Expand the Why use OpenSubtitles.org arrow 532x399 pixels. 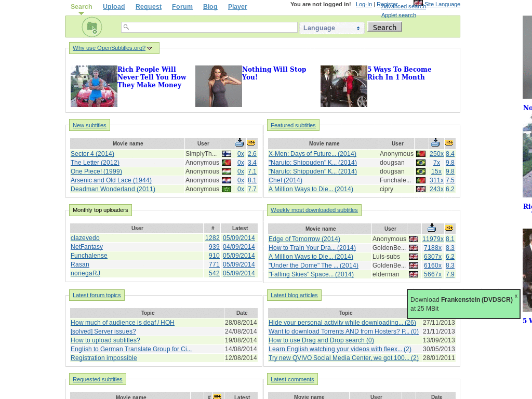coord(149,48)
